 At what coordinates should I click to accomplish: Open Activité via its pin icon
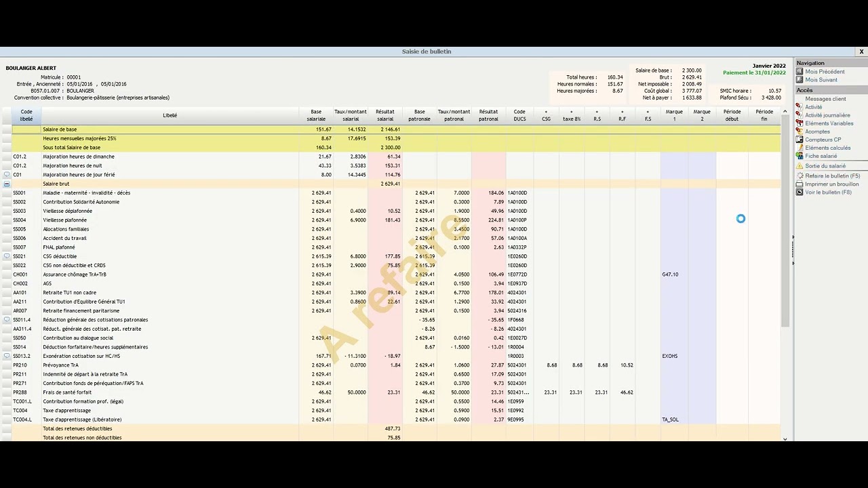click(x=800, y=107)
